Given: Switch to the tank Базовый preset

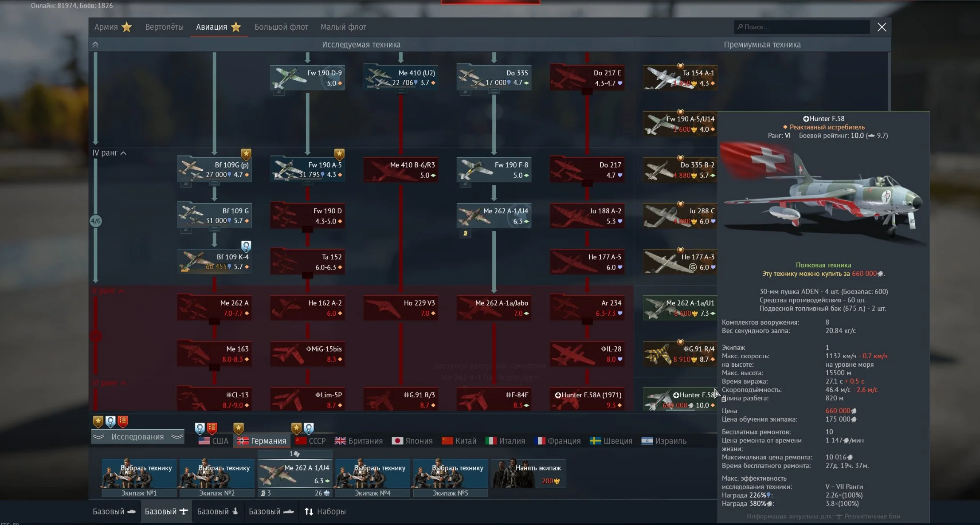Looking at the screenshot, I should pos(114,512).
